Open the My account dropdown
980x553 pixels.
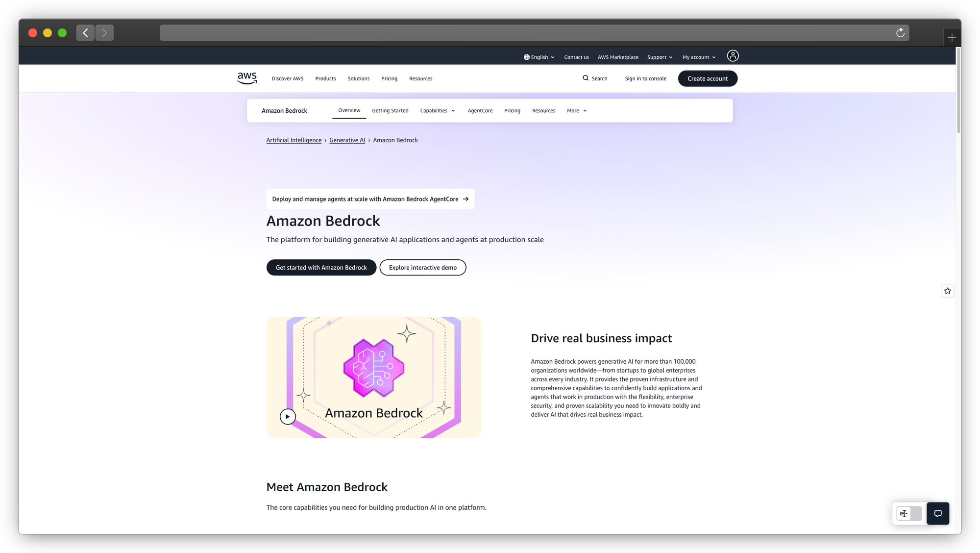[x=699, y=57]
